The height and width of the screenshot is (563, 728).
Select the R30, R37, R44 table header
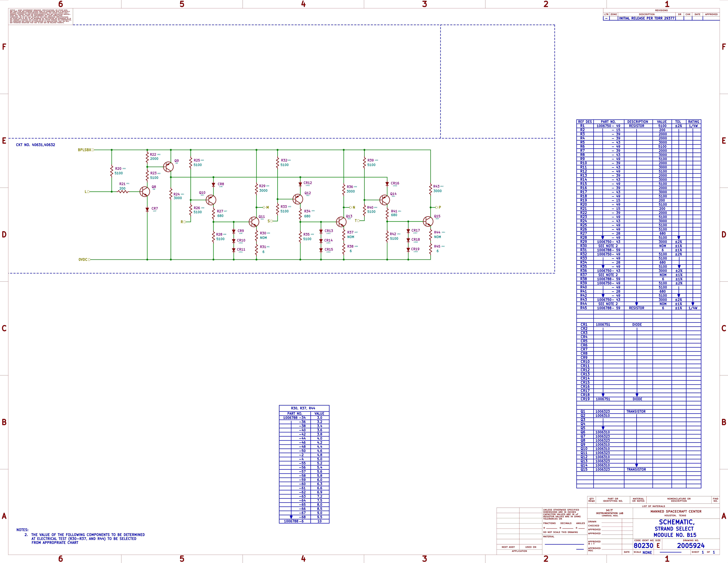(x=303, y=408)
